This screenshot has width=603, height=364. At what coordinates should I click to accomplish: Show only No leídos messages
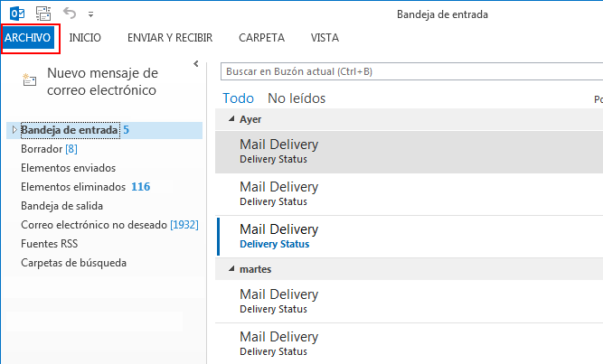click(297, 98)
